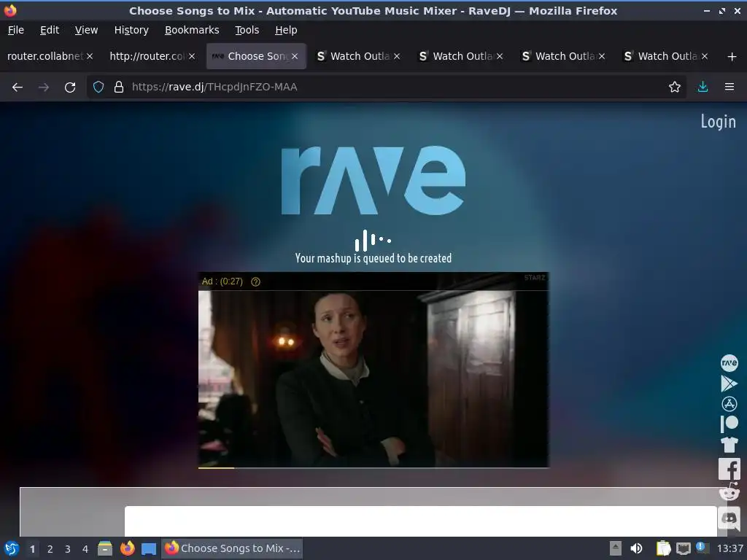Viewport: 747px width, 560px height.
Task: Click the ad info question mark icon
Action: pos(255,282)
